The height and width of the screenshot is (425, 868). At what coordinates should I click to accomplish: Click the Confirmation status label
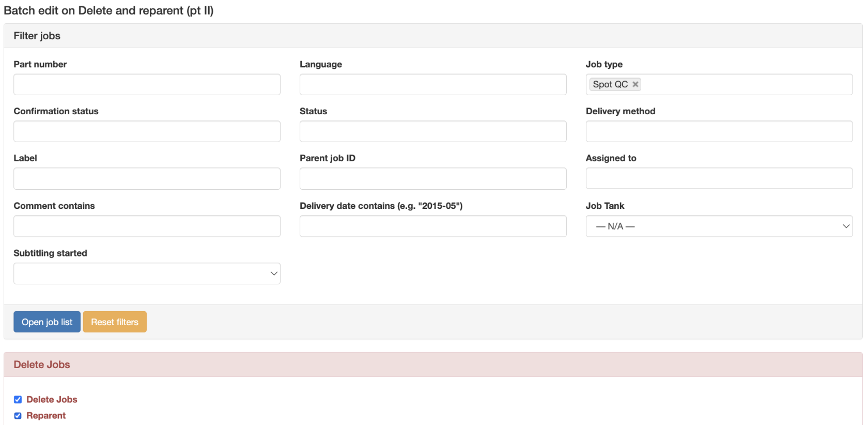(x=56, y=111)
